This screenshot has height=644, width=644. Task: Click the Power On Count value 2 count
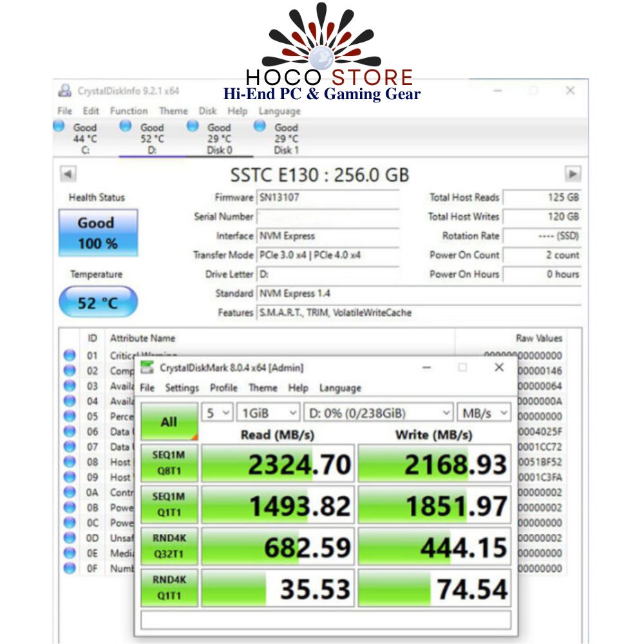click(x=563, y=255)
